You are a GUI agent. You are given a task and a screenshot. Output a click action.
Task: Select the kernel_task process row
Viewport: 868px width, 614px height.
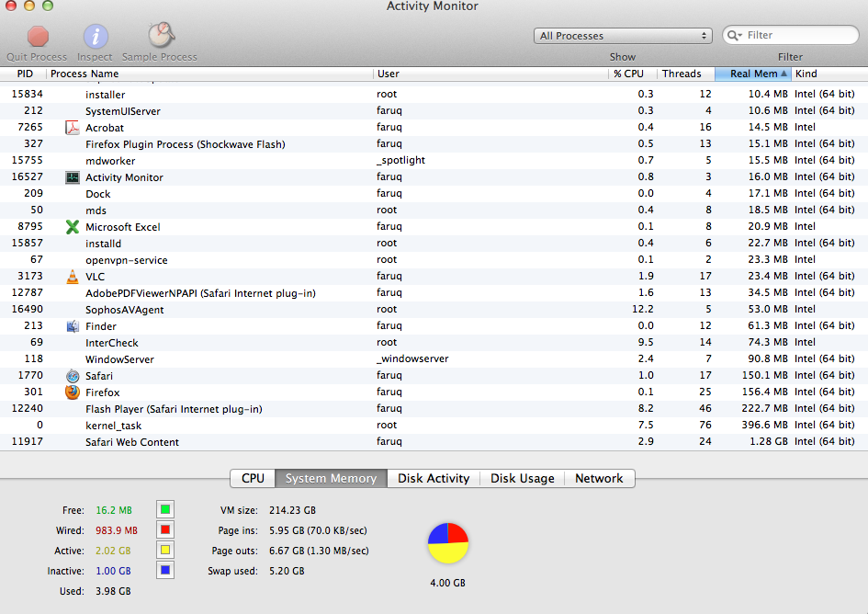pos(434,425)
